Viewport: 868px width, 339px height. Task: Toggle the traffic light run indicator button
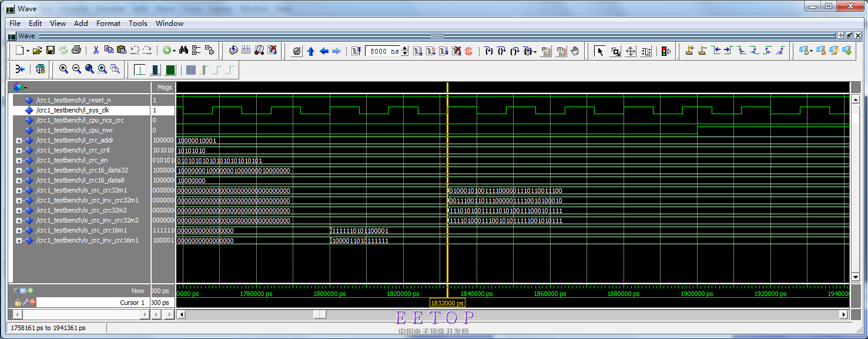pos(666,51)
